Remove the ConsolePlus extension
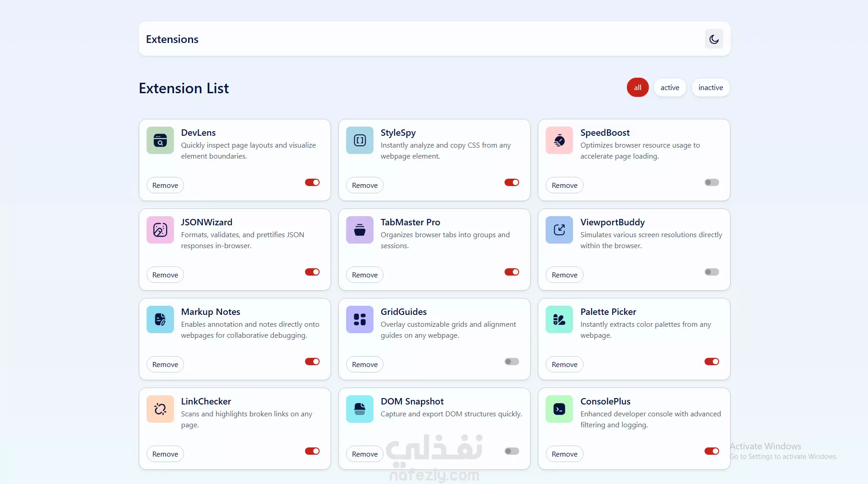The image size is (868, 484). (564, 454)
